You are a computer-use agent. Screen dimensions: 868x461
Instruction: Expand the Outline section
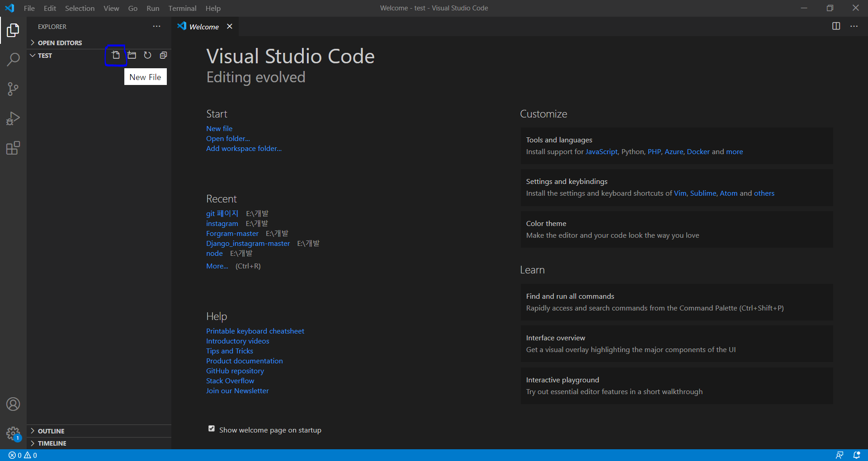tap(99, 431)
